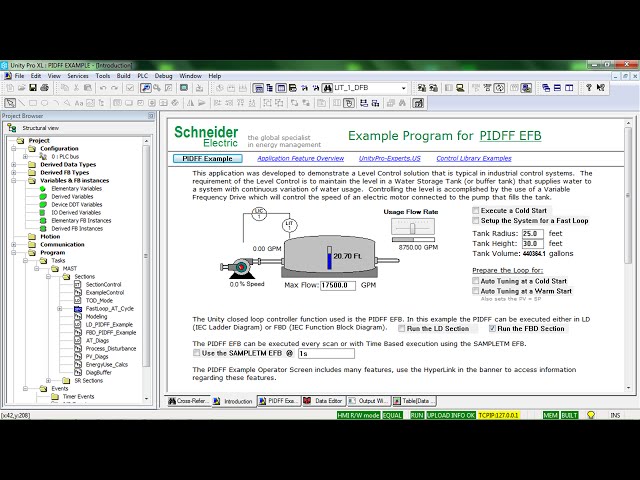Click the Max Flow input field
The width and height of the screenshot is (640, 480).
pyautogui.click(x=338, y=285)
